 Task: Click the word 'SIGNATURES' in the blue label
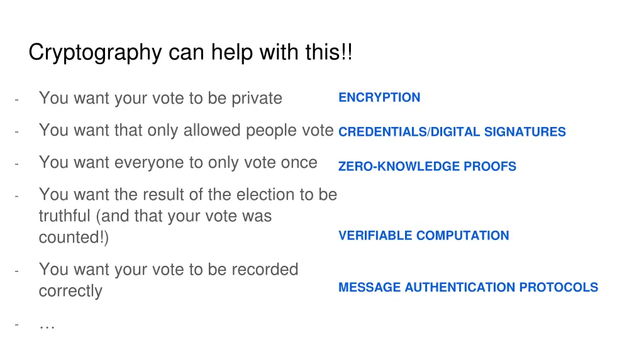[525, 132]
